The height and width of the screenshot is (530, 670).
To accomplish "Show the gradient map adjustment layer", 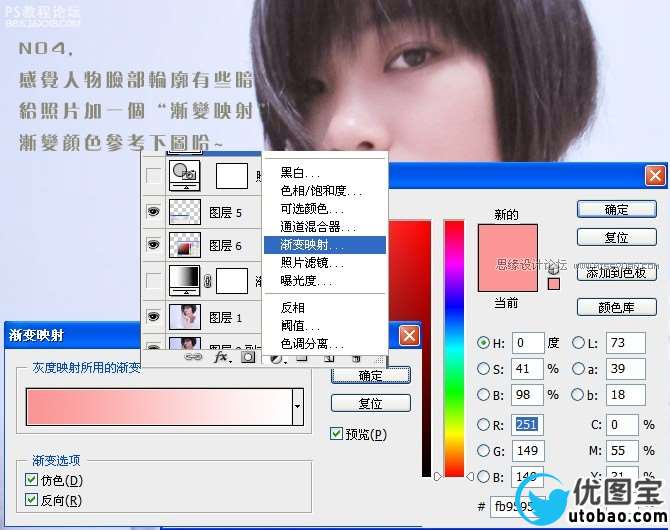I will click(x=153, y=281).
